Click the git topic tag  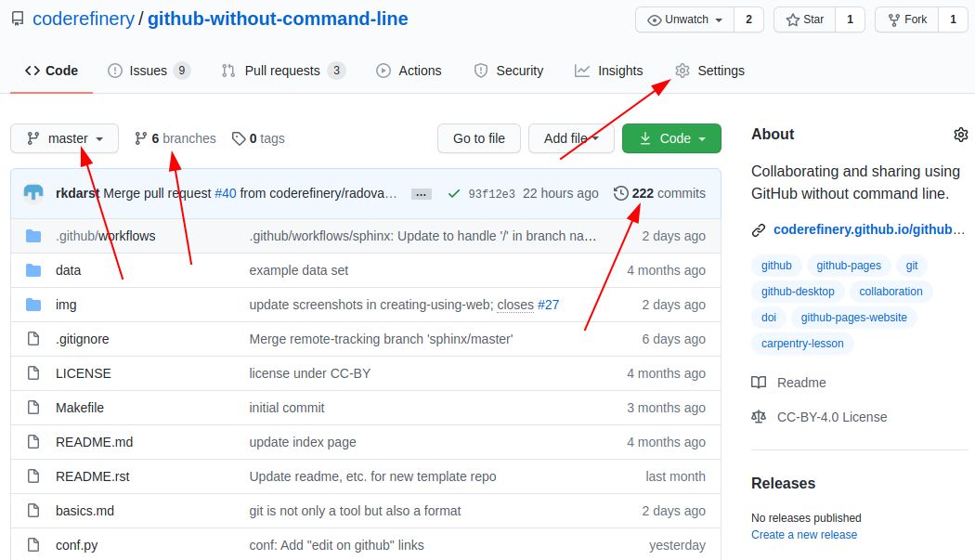tap(912, 266)
